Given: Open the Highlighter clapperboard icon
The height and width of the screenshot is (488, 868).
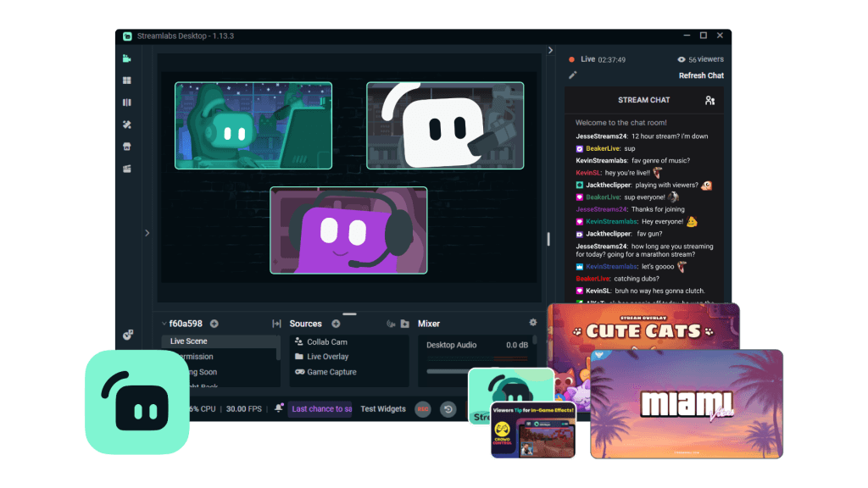Looking at the screenshot, I should [x=127, y=169].
